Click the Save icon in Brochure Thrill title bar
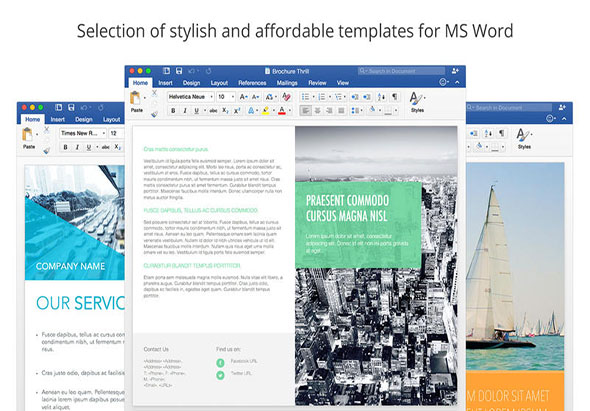 179,71
